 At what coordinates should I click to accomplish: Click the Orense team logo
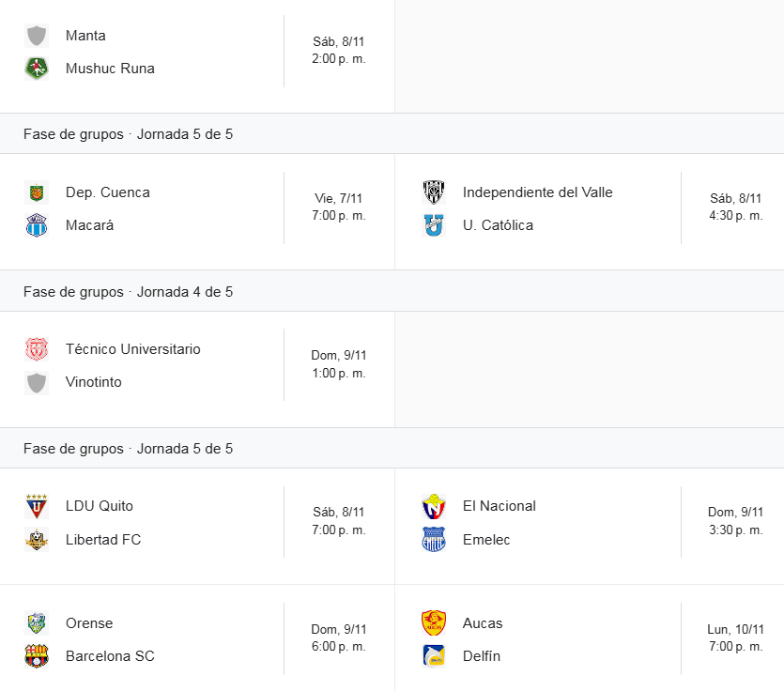pyautogui.click(x=37, y=623)
